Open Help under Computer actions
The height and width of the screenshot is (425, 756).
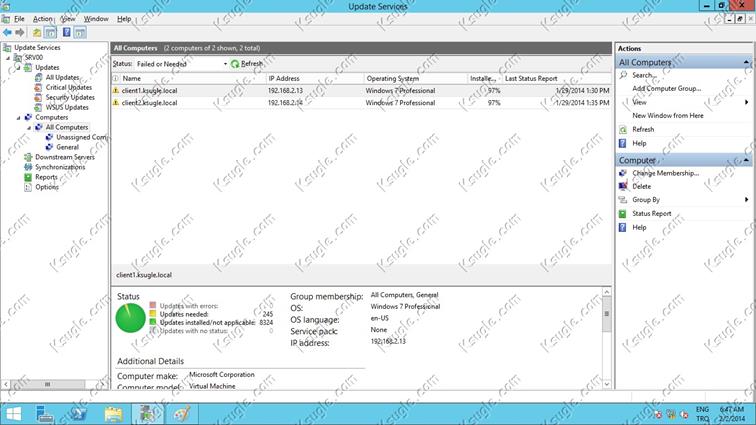[639, 227]
